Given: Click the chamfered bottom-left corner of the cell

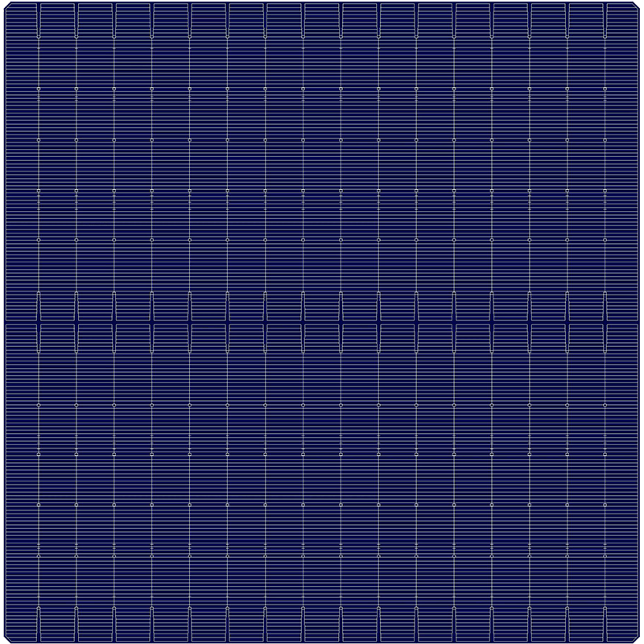Looking at the screenshot, I should (x=5, y=639).
